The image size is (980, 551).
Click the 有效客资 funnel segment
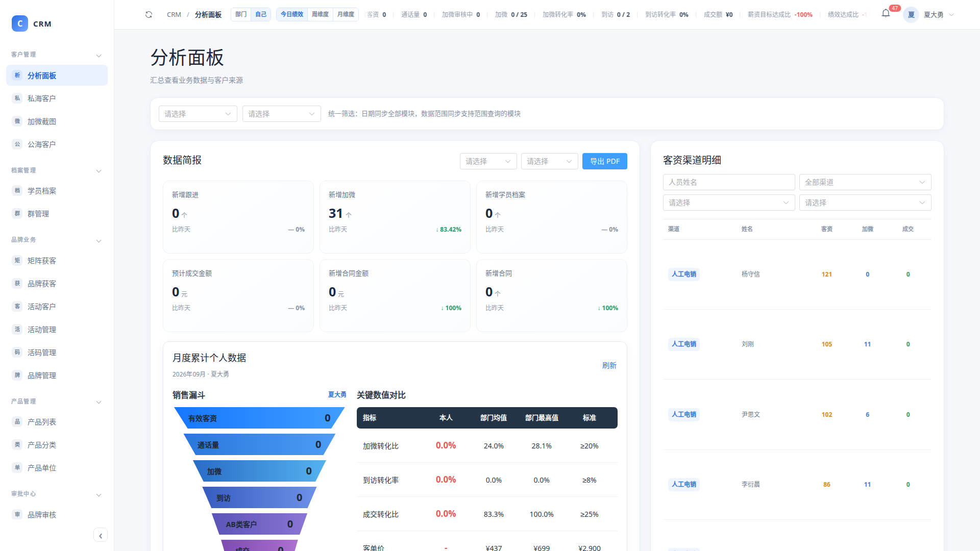coord(259,418)
